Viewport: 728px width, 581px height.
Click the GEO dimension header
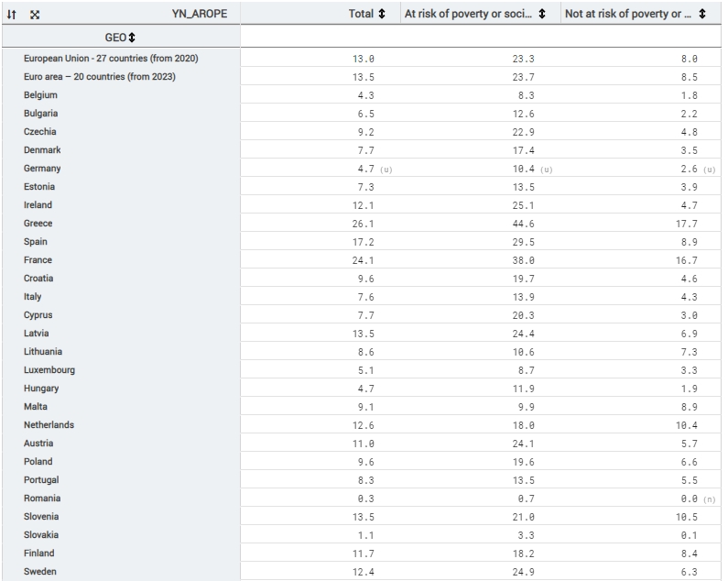pos(115,38)
